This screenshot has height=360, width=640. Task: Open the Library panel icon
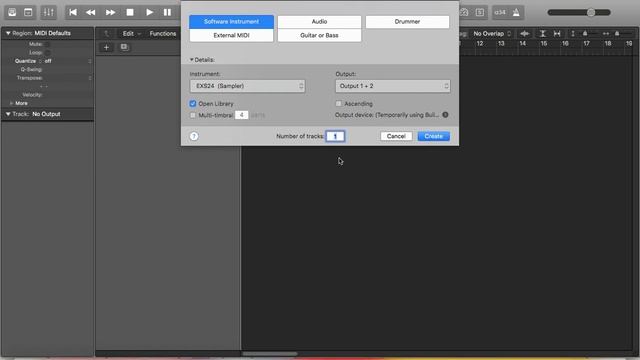pos(12,12)
